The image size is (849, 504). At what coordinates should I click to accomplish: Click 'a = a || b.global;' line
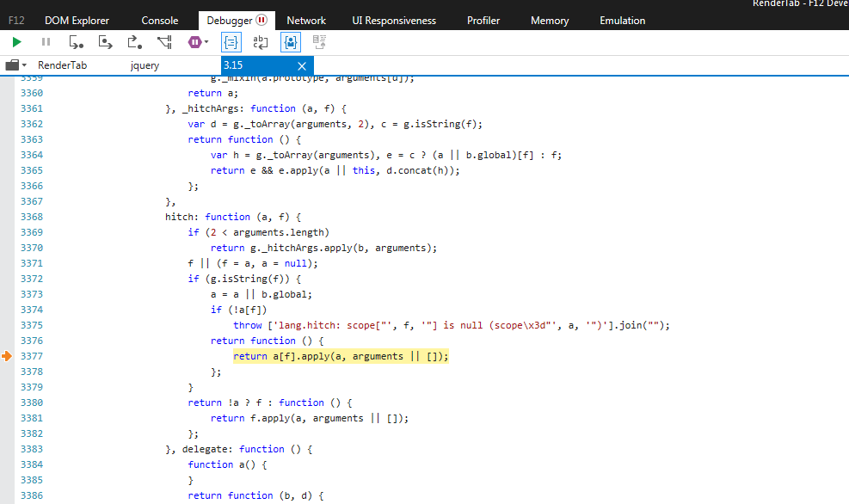pos(261,294)
